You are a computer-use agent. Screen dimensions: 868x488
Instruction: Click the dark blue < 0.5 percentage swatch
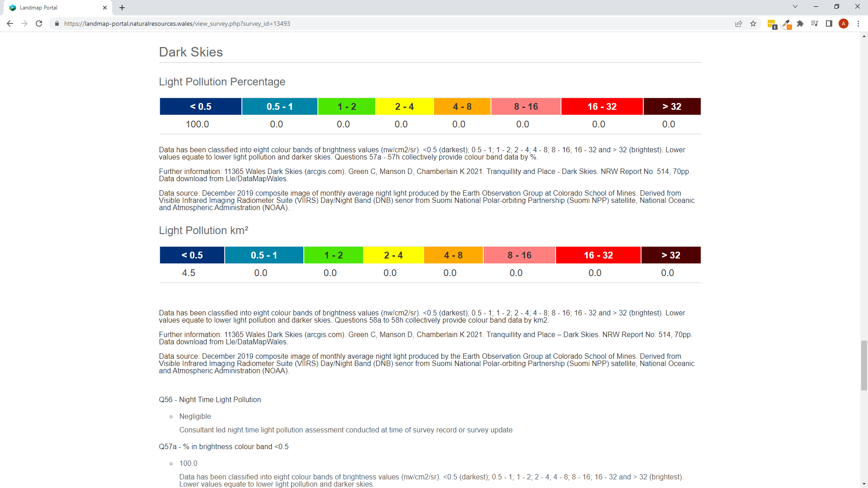(200, 107)
